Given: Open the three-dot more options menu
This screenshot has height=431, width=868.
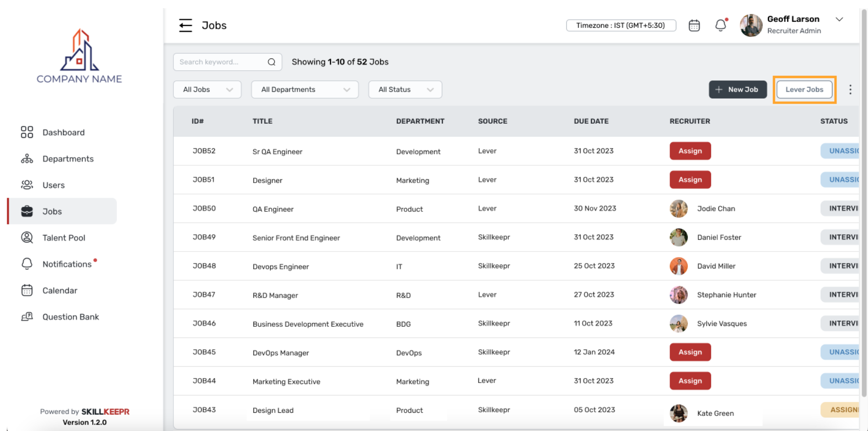Looking at the screenshot, I should coord(850,89).
